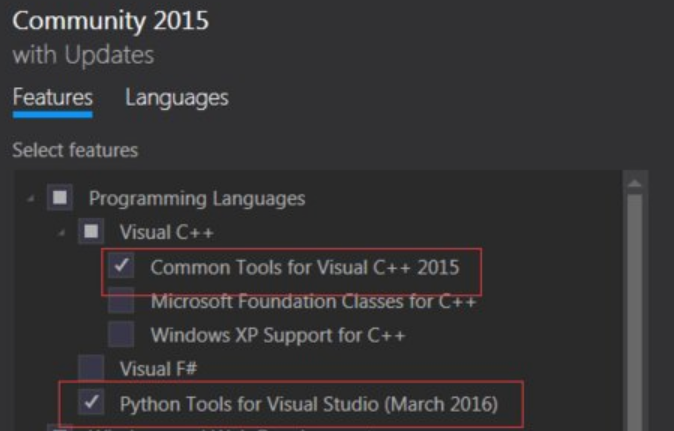Click Windows XP Support for C++ label
Viewport: 674px width, 431px height.
click(278, 335)
